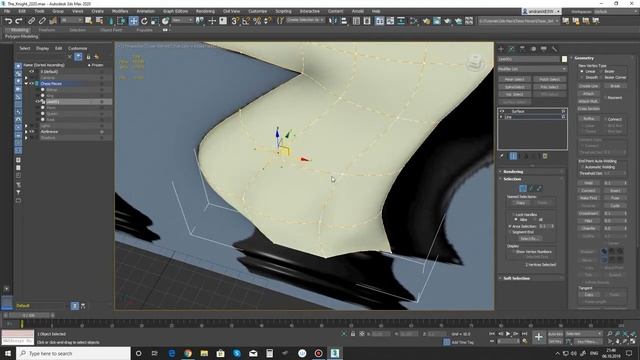The image size is (640, 360).
Task: Click the Select by Name icon
Action: coord(99,21)
